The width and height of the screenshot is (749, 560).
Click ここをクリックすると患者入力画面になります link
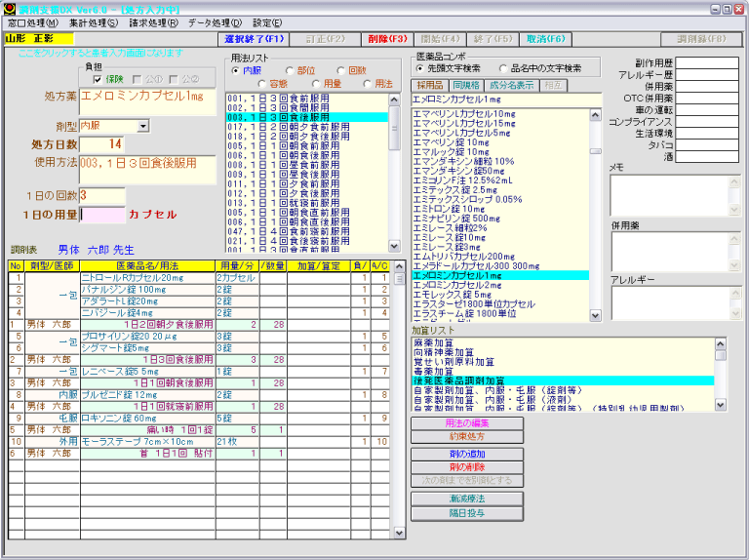click(x=100, y=53)
